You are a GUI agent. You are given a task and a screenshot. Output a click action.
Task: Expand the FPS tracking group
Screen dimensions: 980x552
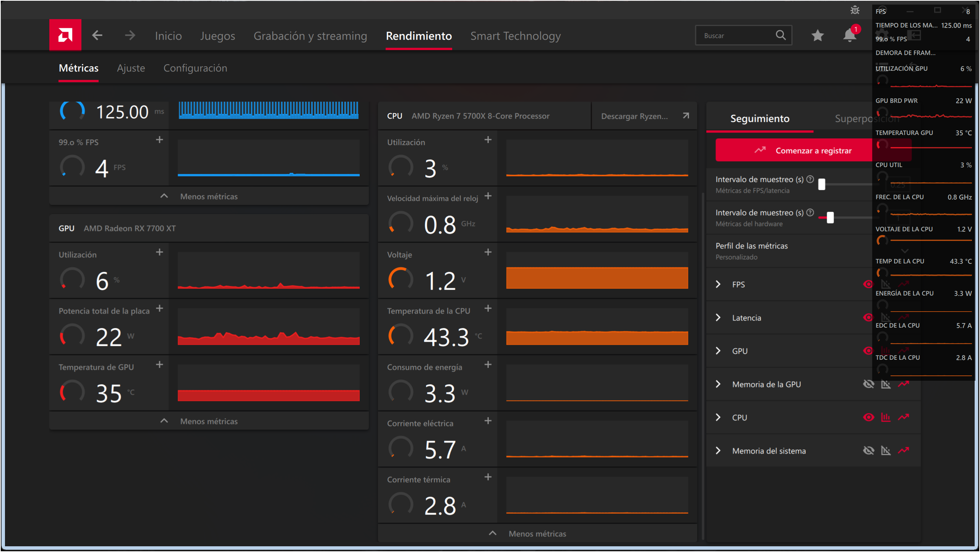(718, 284)
